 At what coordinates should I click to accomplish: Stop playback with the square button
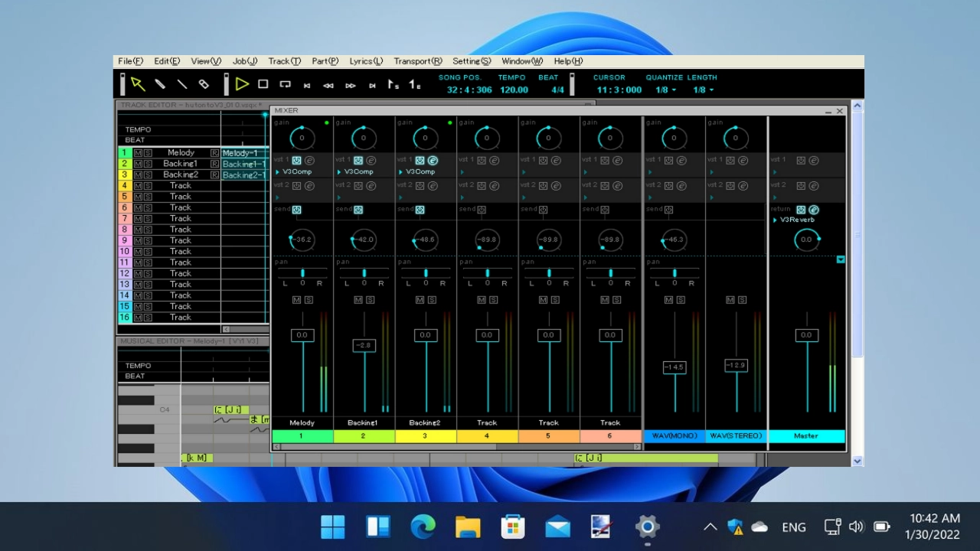[263, 84]
